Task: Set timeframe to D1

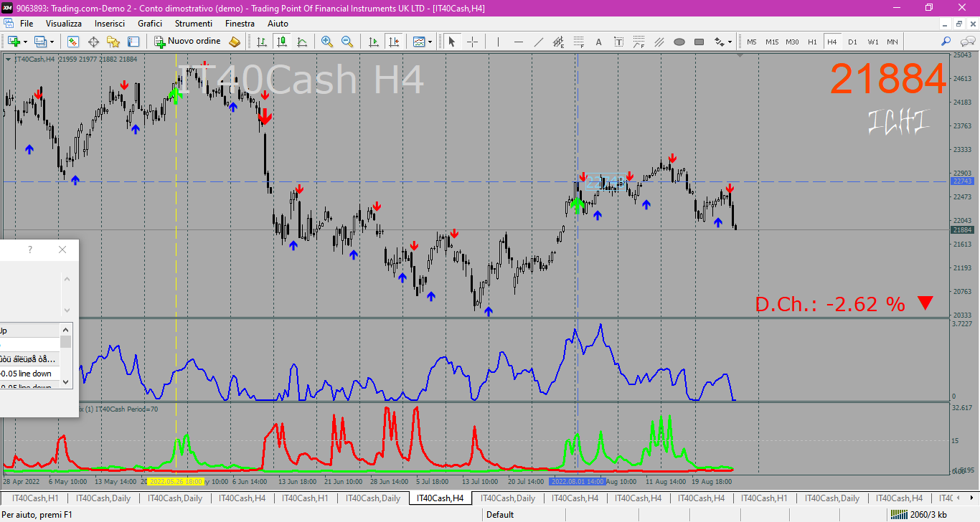Action: pos(852,42)
